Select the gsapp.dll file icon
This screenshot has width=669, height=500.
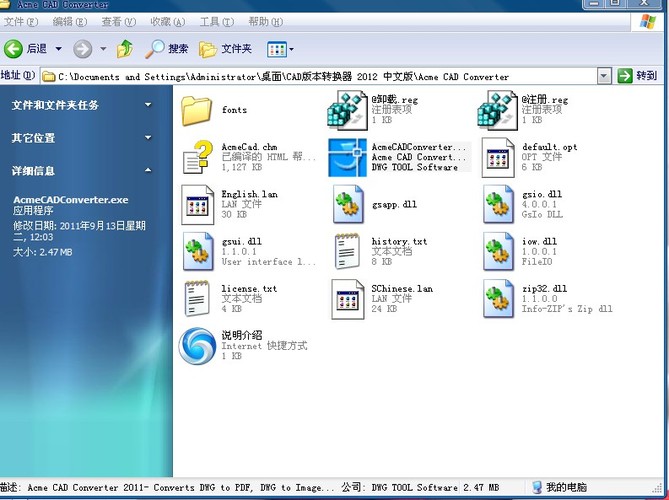[x=348, y=204]
